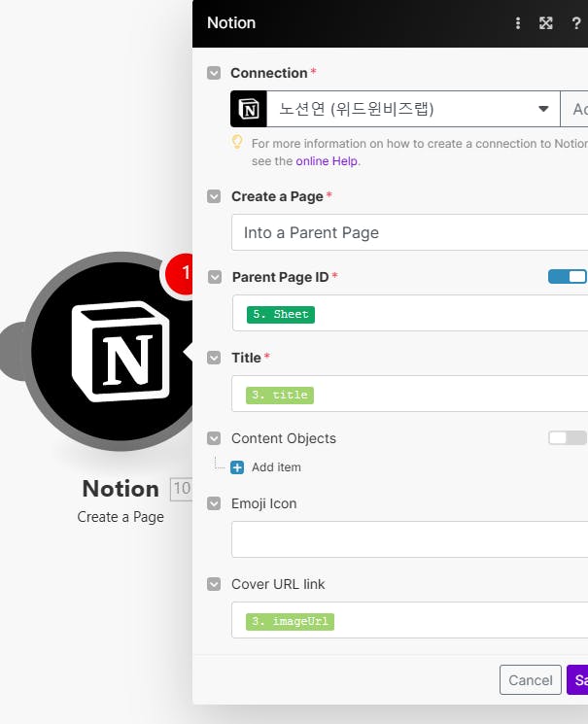The image size is (588, 724).
Task: Collapse the Connection field section
Action: tap(214, 73)
